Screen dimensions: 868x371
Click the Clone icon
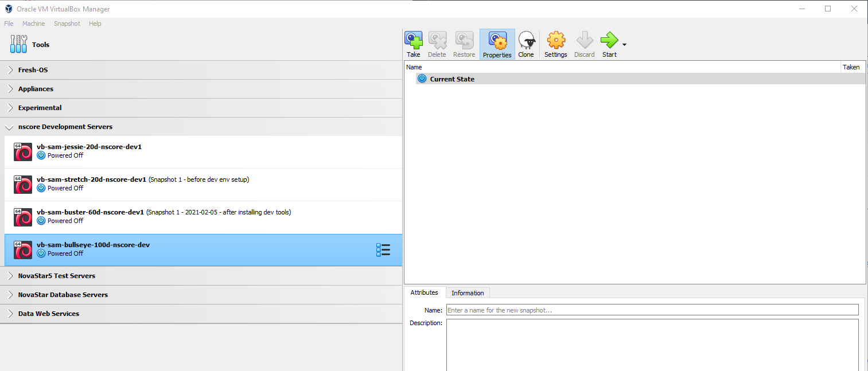click(x=526, y=44)
